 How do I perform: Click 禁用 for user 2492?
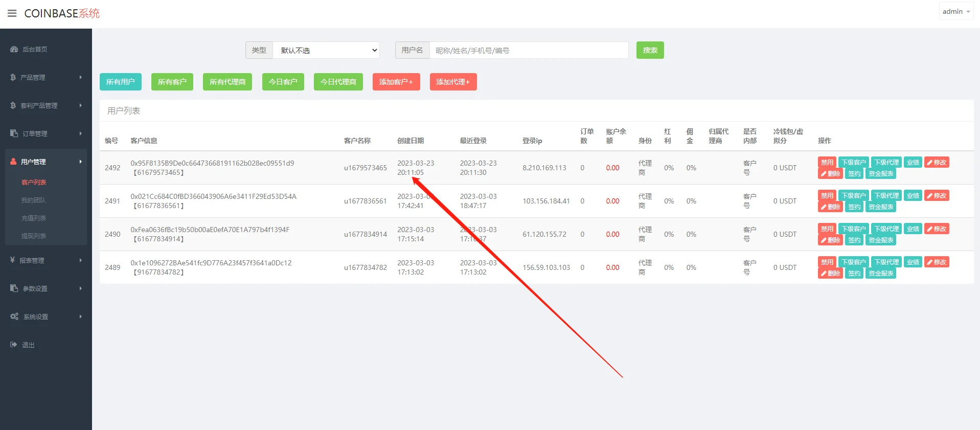pos(827,163)
